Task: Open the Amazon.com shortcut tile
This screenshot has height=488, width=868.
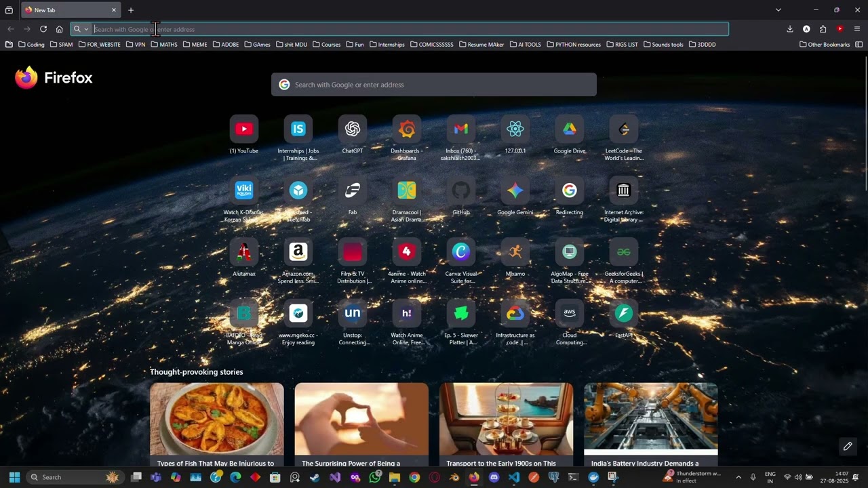Action: (298, 252)
